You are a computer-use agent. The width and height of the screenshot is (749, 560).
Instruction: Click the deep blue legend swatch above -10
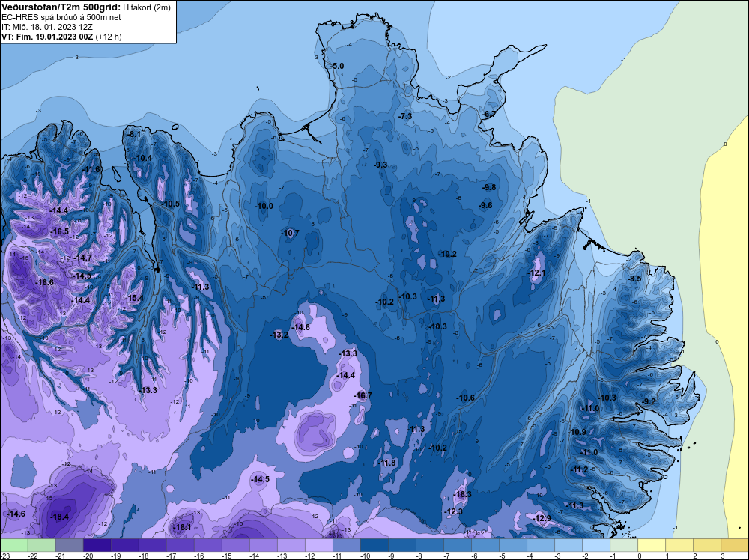(374, 545)
